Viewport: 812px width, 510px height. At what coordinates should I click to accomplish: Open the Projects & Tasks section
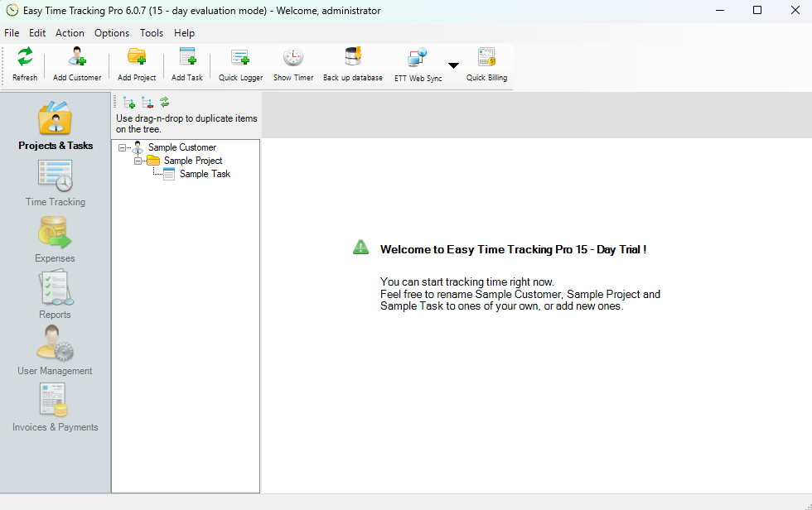pyautogui.click(x=56, y=126)
